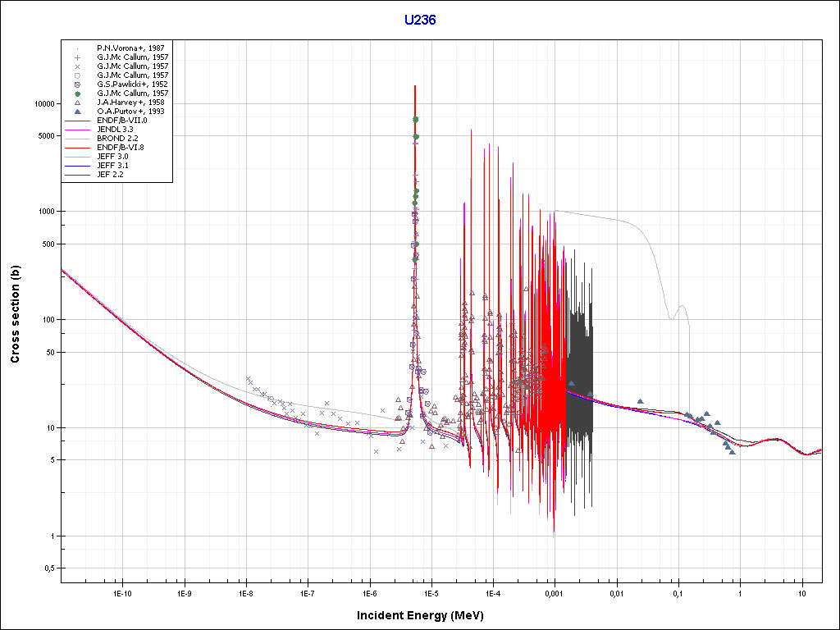
Task: Click the x marker in the legend
Action: click(x=76, y=66)
